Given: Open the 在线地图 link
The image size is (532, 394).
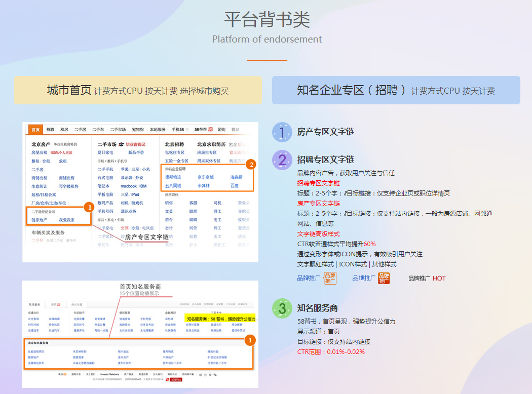Looking at the screenshot, I should [54, 319].
